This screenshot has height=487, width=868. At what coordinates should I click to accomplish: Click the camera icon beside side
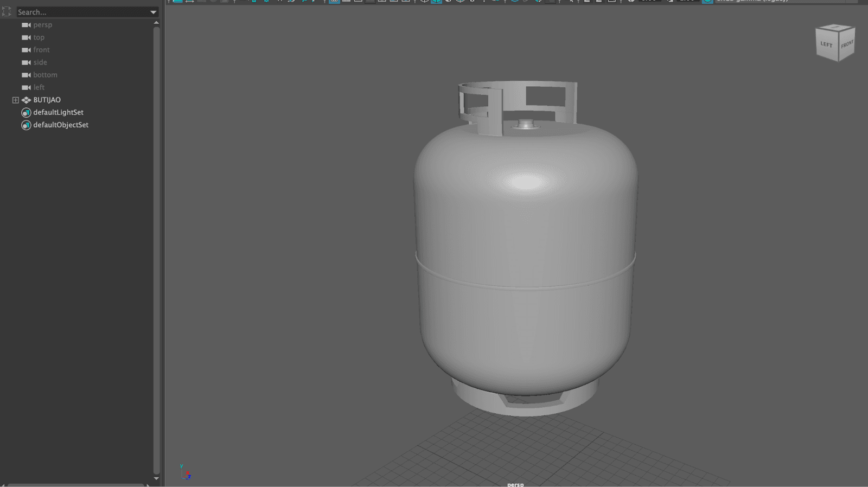click(26, 62)
